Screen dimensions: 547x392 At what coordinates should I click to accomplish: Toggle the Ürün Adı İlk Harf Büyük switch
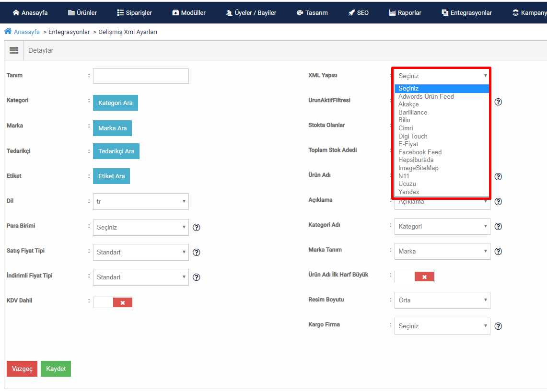pyautogui.click(x=414, y=277)
